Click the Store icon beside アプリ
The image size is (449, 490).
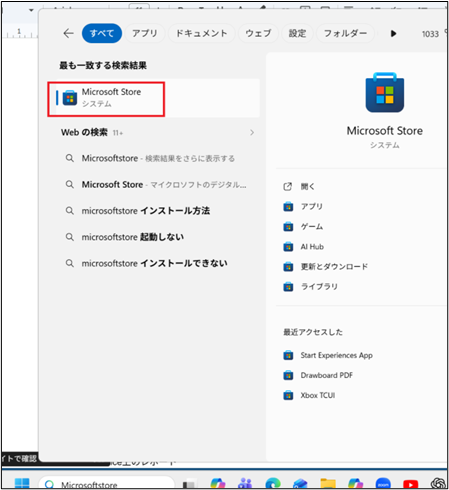(288, 207)
